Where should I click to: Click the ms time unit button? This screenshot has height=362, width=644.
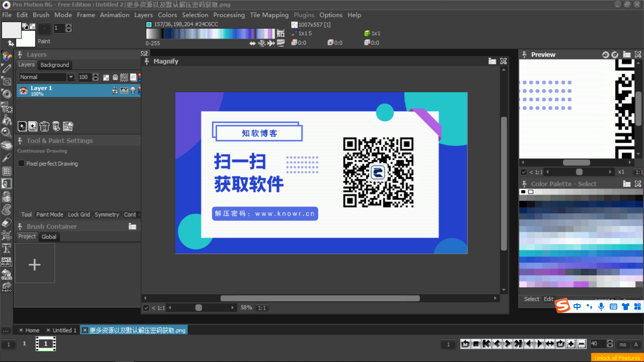[623, 344]
